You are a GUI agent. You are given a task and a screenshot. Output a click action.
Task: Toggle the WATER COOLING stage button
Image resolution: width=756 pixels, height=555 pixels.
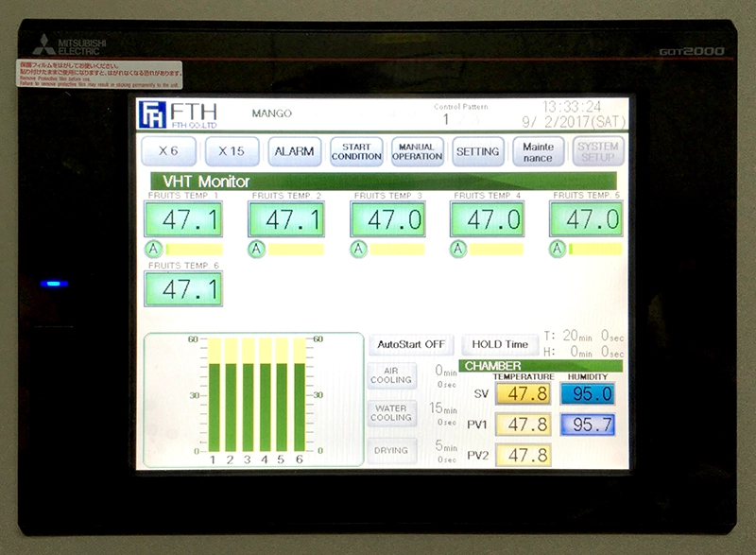pos(391,413)
